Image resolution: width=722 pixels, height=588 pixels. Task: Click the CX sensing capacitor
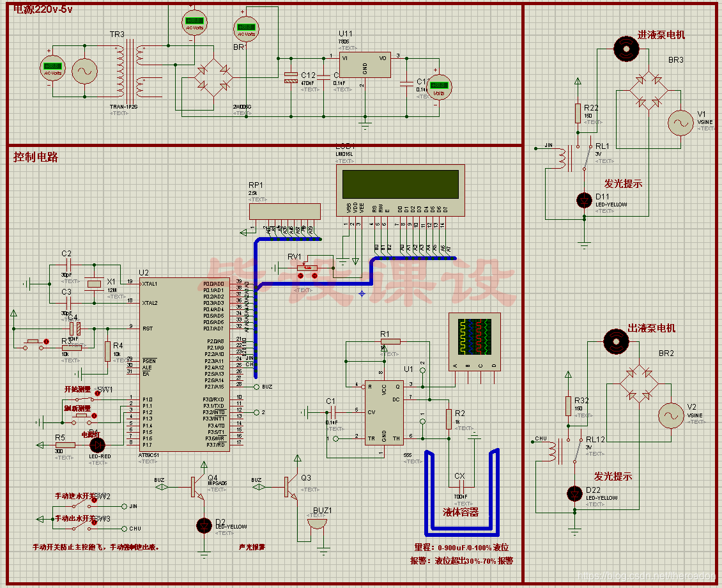[x=461, y=487]
